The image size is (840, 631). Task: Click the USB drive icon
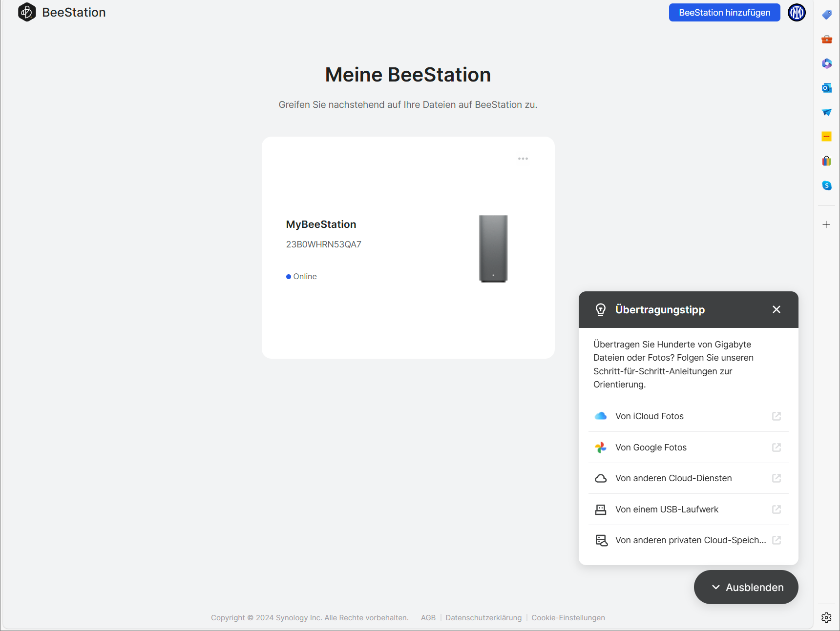[x=601, y=509]
